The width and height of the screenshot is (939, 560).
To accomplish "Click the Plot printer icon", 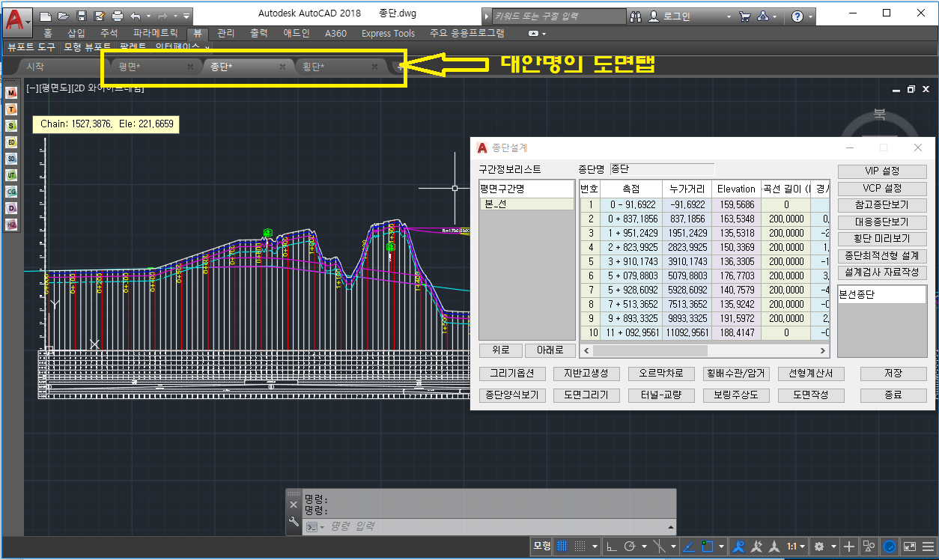I will [x=118, y=15].
